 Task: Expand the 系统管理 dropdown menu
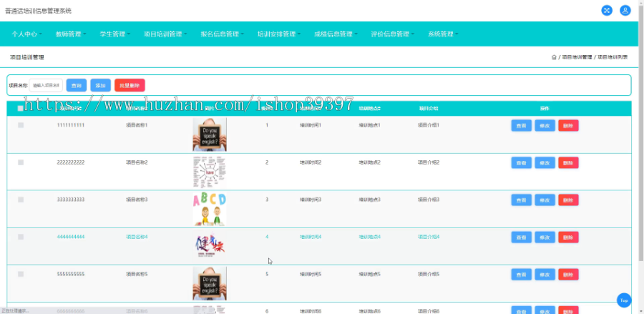[x=443, y=34]
